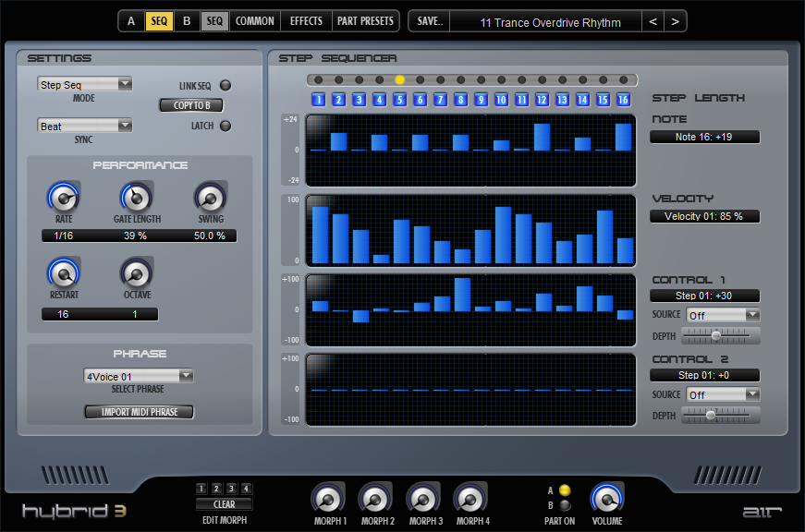Image resolution: width=805 pixels, height=532 pixels.
Task: Click the Save.. button
Action: (x=430, y=21)
